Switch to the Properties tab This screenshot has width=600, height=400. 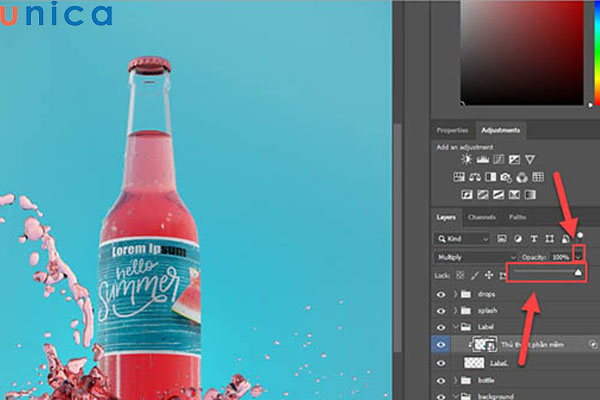click(x=453, y=130)
